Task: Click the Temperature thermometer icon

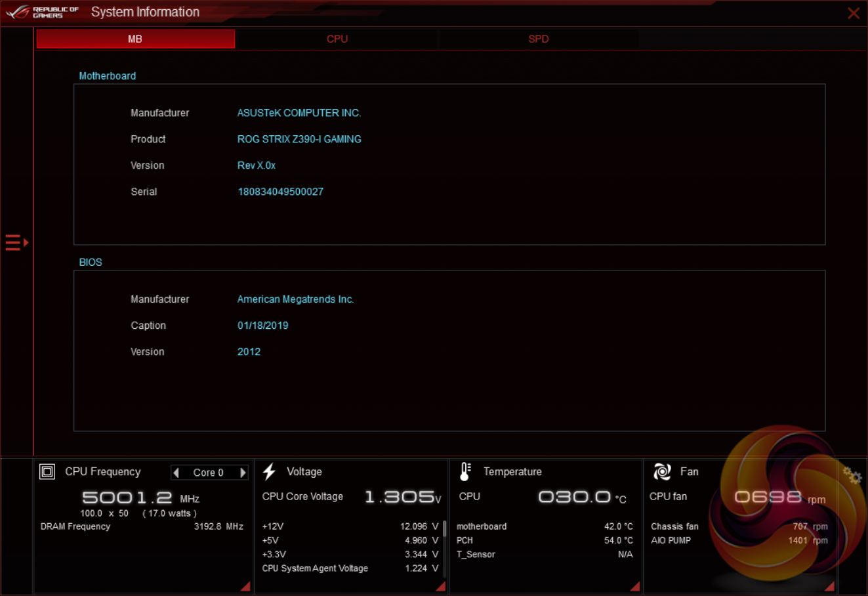Action: 465,471
